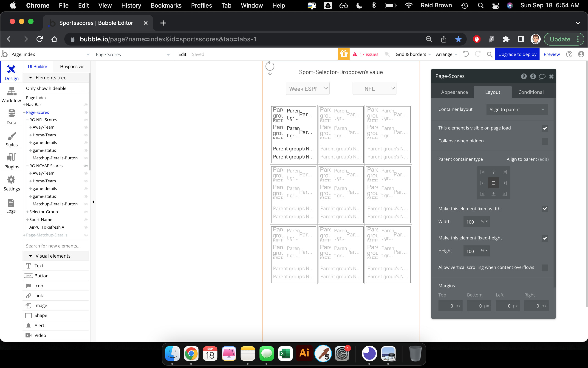The image size is (588, 368).
Task: Toggle Make this element fixed-width
Action: click(x=545, y=209)
